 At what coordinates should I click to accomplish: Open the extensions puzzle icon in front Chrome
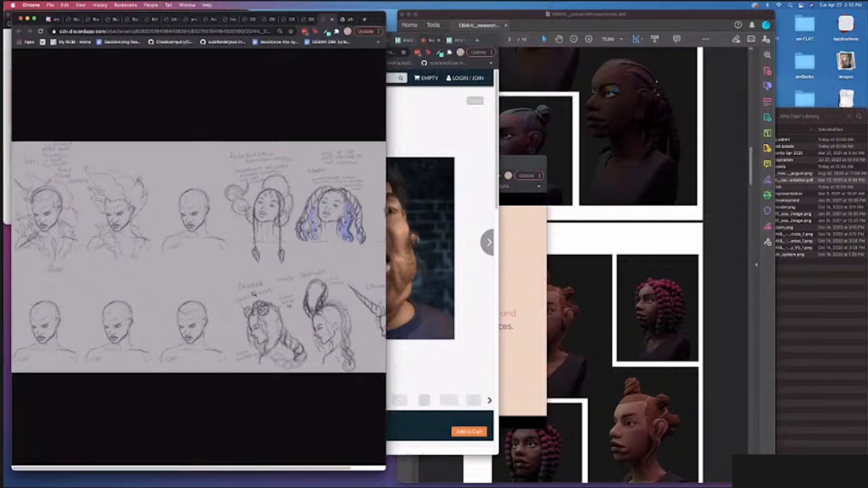pyautogui.click(x=337, y=31)
